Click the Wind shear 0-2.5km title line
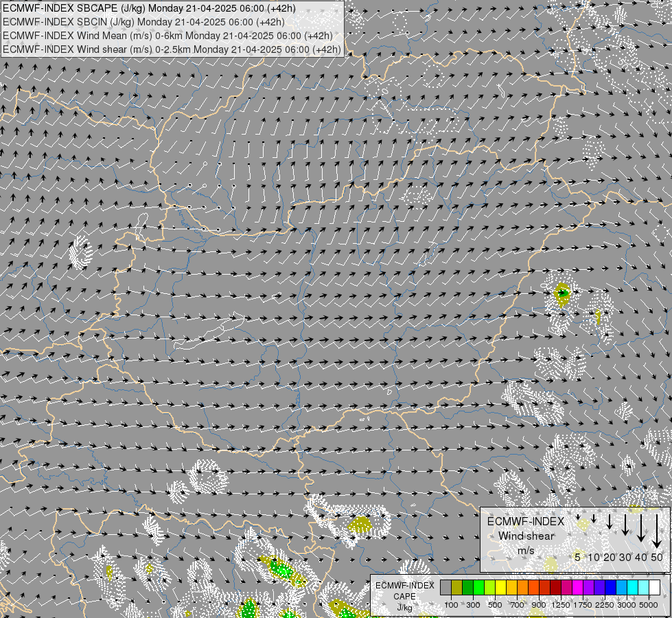 click(x=172, y=49)
